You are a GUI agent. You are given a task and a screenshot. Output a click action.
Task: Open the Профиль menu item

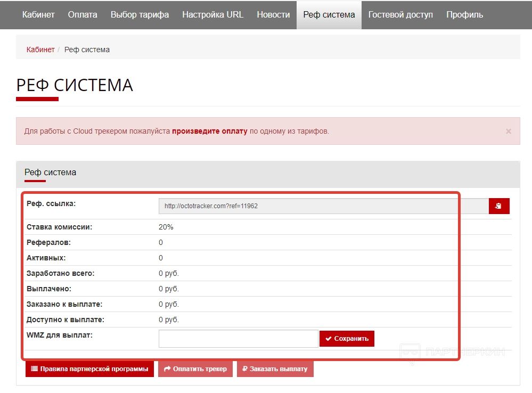(x=464, y=14)
